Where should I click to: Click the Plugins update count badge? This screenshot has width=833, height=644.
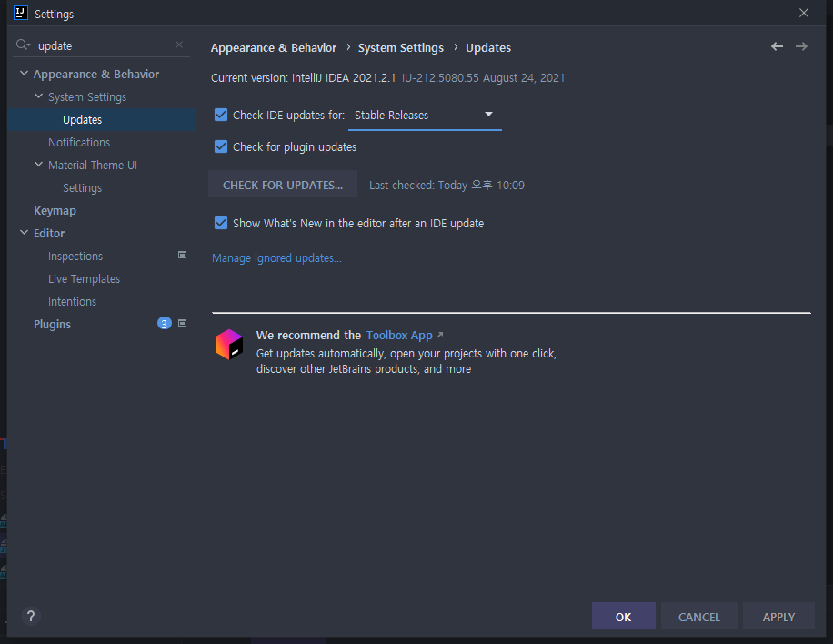[165, 323]
